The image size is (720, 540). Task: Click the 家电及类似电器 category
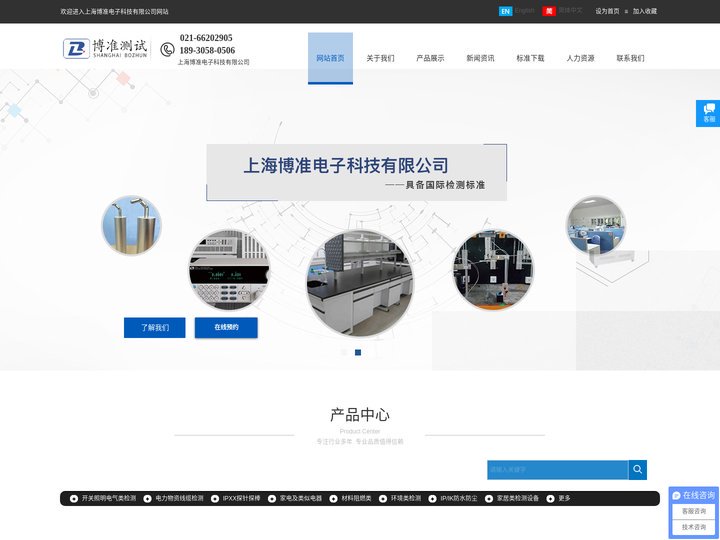301,498
